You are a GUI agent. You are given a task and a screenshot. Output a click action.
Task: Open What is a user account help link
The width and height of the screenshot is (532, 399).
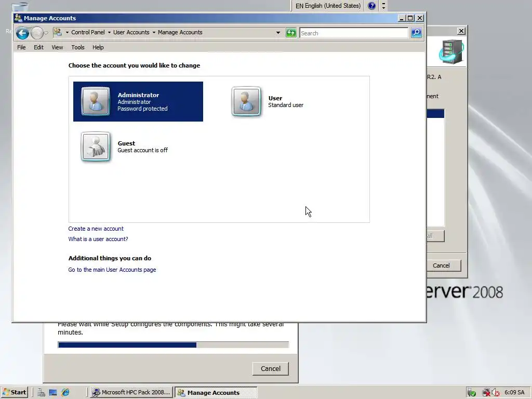coord(98,239)
